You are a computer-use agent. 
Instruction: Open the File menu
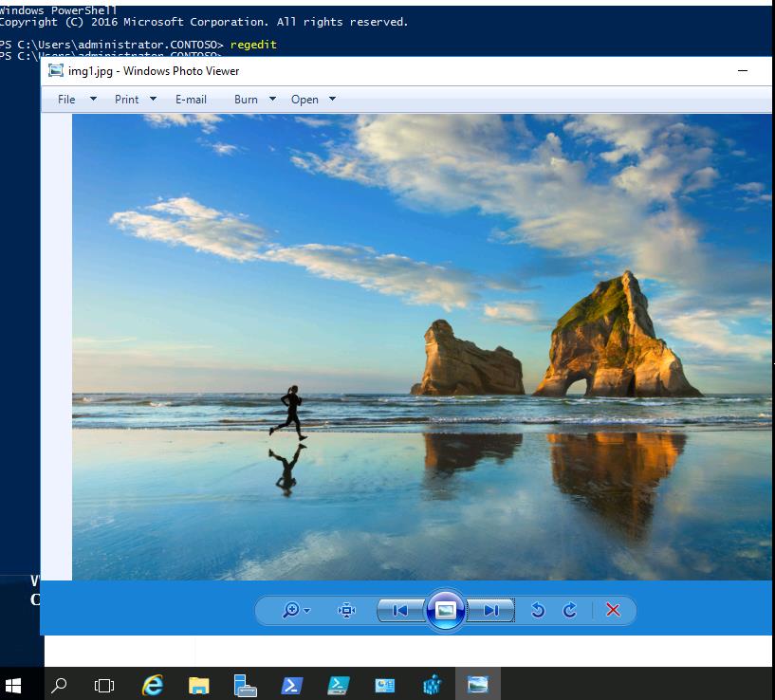click(66, 100)
